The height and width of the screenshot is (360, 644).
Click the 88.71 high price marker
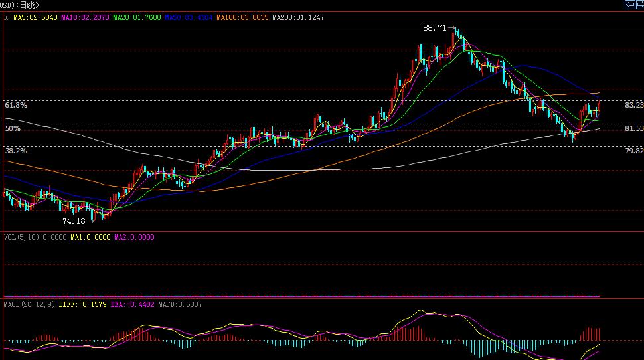click(435, 28)
